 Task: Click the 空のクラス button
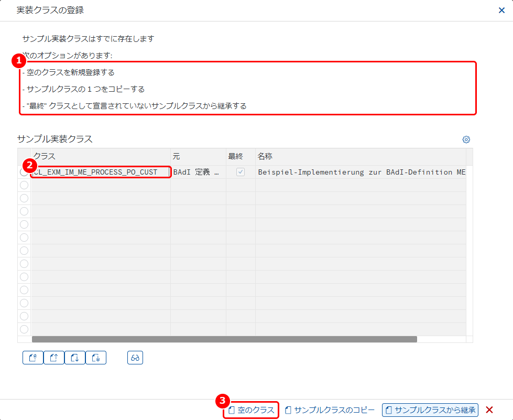coord(252,410)
